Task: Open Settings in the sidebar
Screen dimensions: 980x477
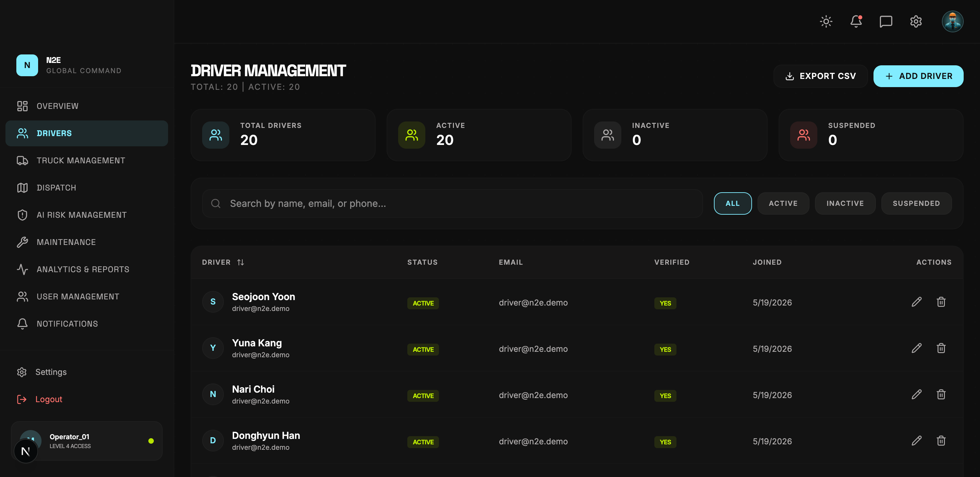Action: (x=87, y=372)
